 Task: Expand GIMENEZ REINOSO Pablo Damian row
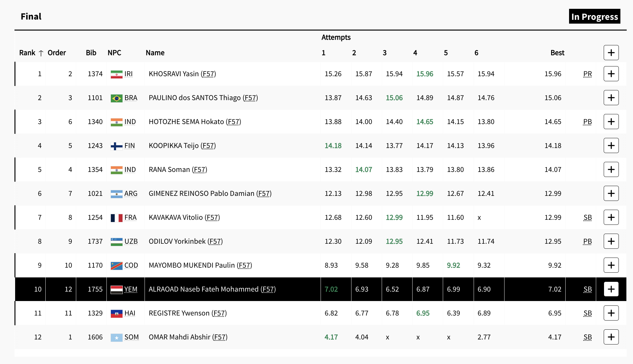point(611,193)
